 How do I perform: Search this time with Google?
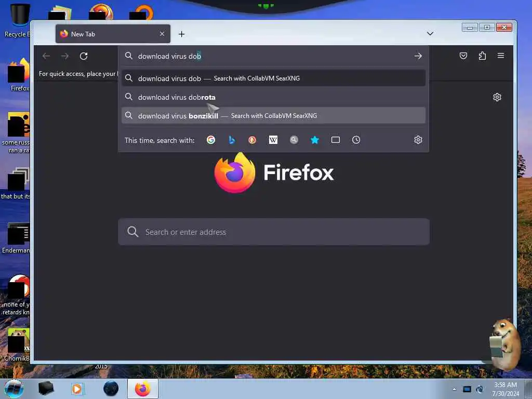[x=211, y=140]
